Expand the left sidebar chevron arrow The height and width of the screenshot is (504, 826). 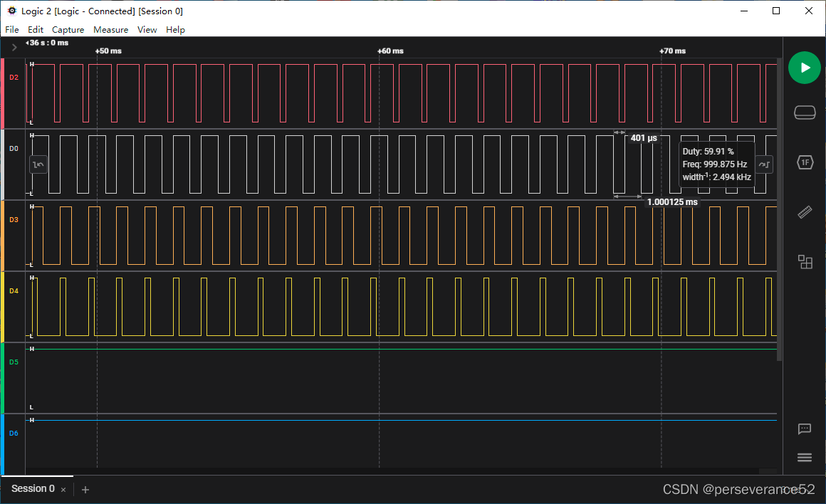pos(13,48)
